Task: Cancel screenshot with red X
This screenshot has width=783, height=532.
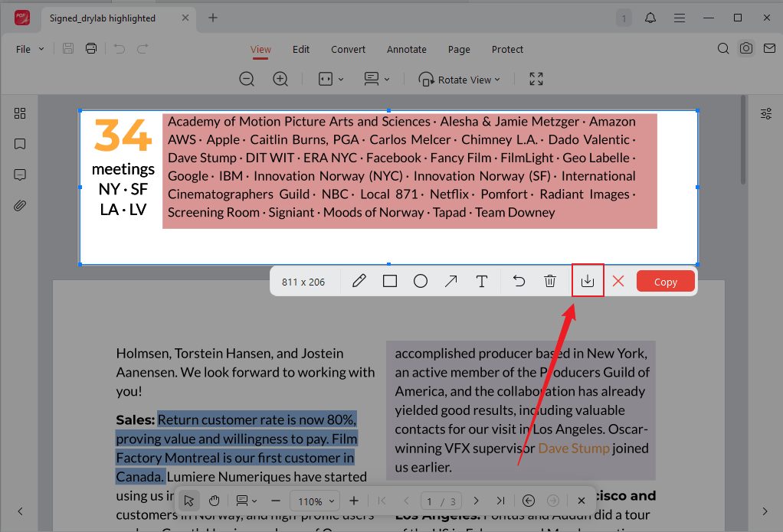Action: coord(618,282)
